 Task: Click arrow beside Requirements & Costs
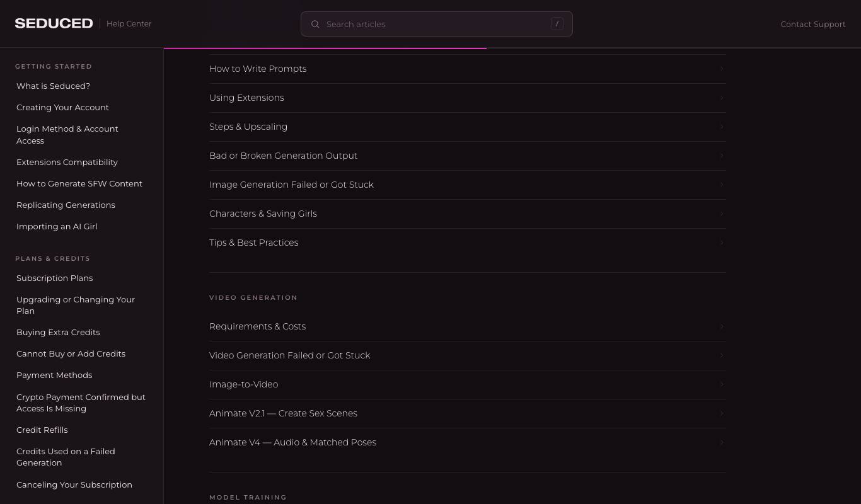[x=722, y=326]
